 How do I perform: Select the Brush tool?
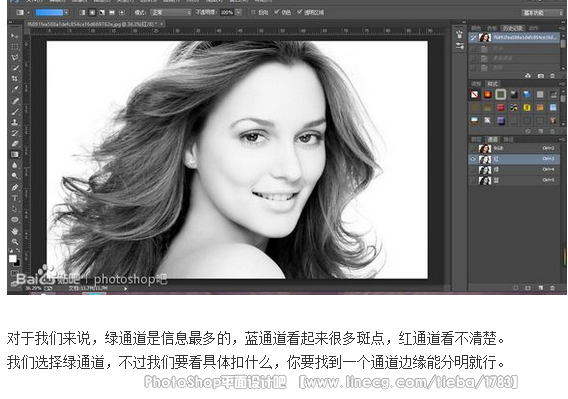pos(14,112)
